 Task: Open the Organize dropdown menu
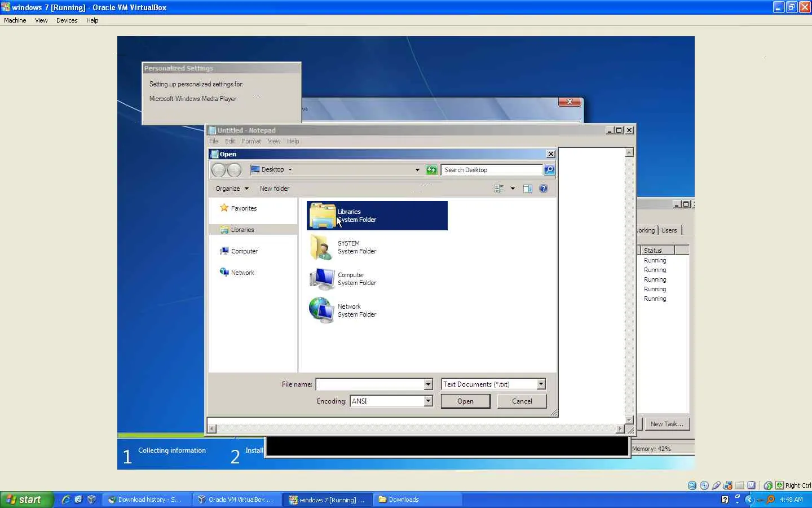click(232, 189)
